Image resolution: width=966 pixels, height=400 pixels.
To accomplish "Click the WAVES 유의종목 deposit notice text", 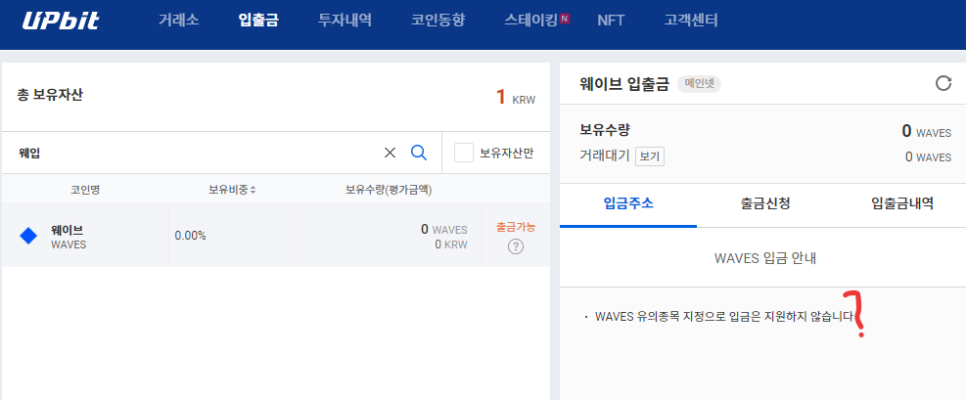I will [724, 316].
